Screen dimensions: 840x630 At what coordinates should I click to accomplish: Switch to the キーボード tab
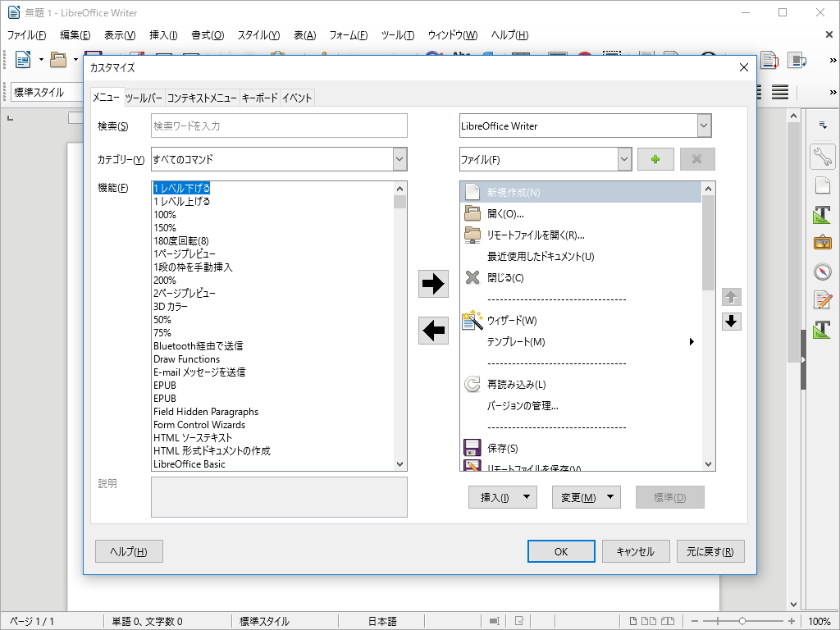pyautogui.click(x=260, y=98)
